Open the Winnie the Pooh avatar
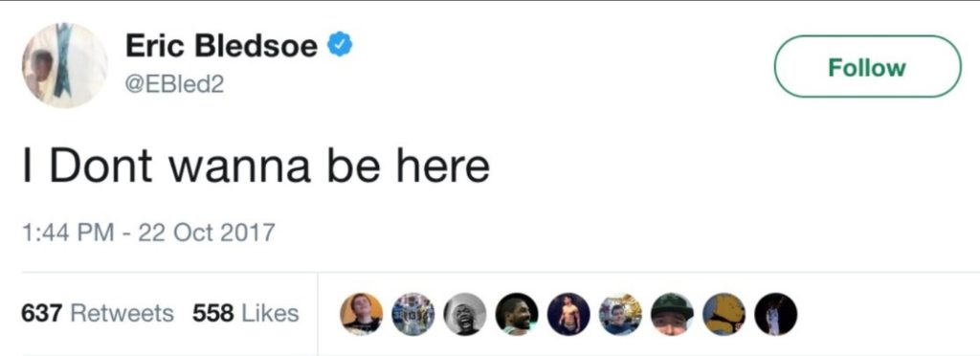Screen dimensions: 980x356 pos(724,314)
